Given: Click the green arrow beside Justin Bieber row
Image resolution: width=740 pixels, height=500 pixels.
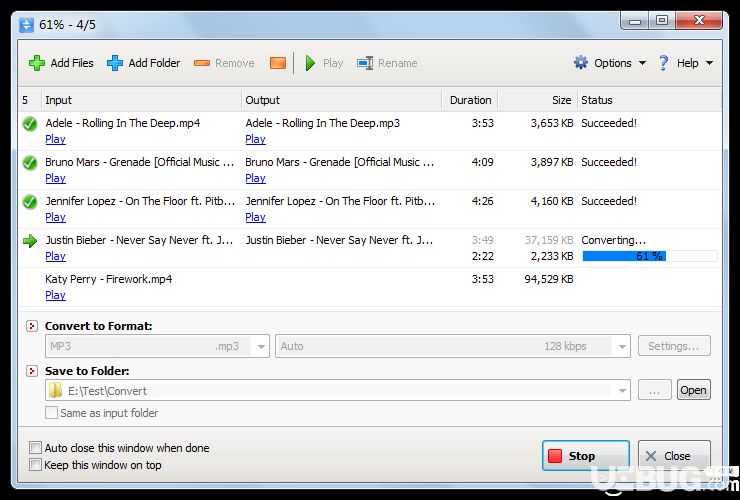Looking at the screenshot, I should (30, 241).
